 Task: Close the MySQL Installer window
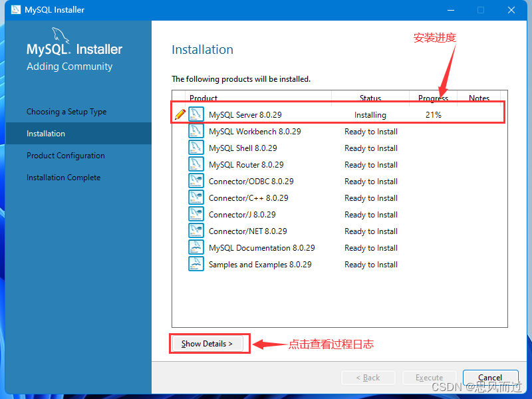pyautogui.click(x=511, y=10)
